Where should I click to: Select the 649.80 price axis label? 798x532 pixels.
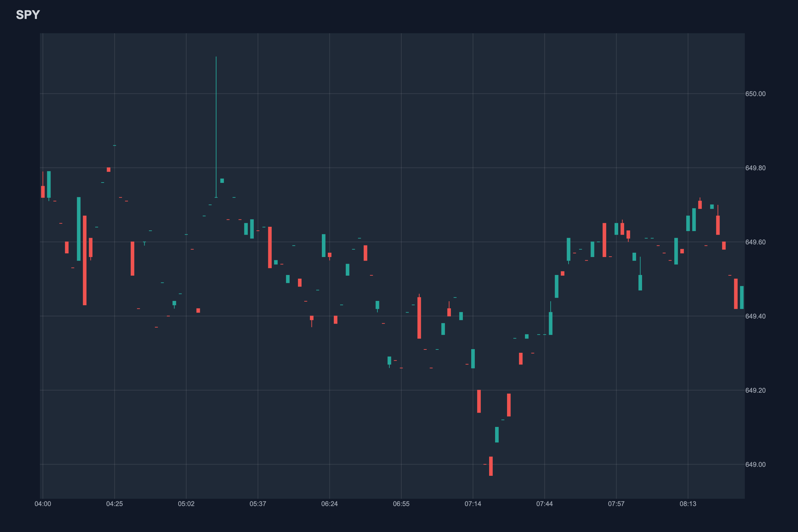point(755,168)
